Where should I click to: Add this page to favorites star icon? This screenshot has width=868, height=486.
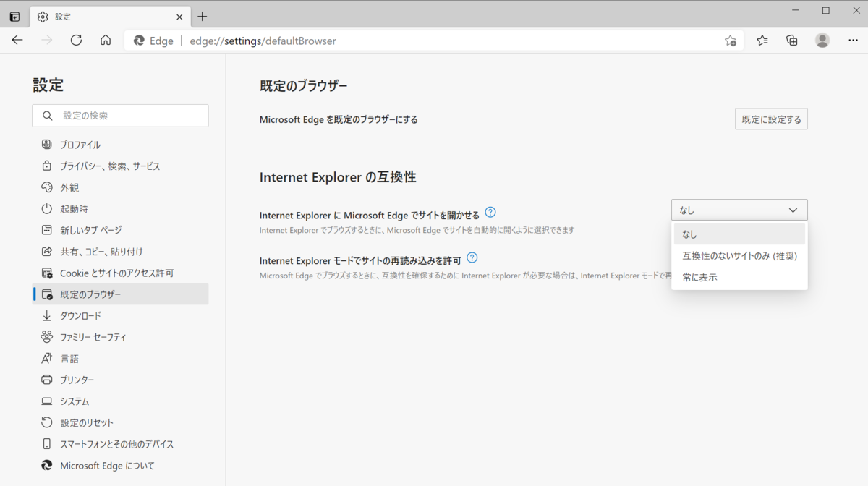coord(730,40)
